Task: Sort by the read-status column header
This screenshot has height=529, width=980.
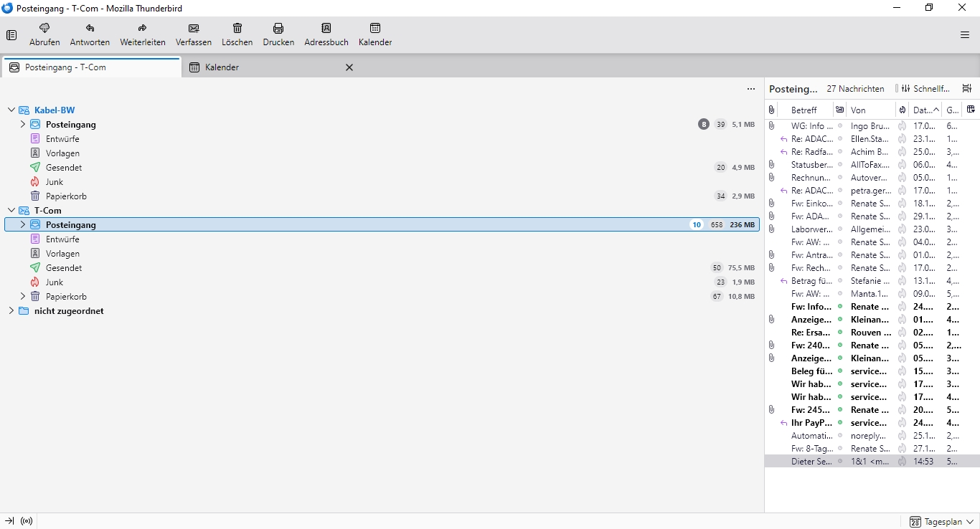Action: (839, 110)
